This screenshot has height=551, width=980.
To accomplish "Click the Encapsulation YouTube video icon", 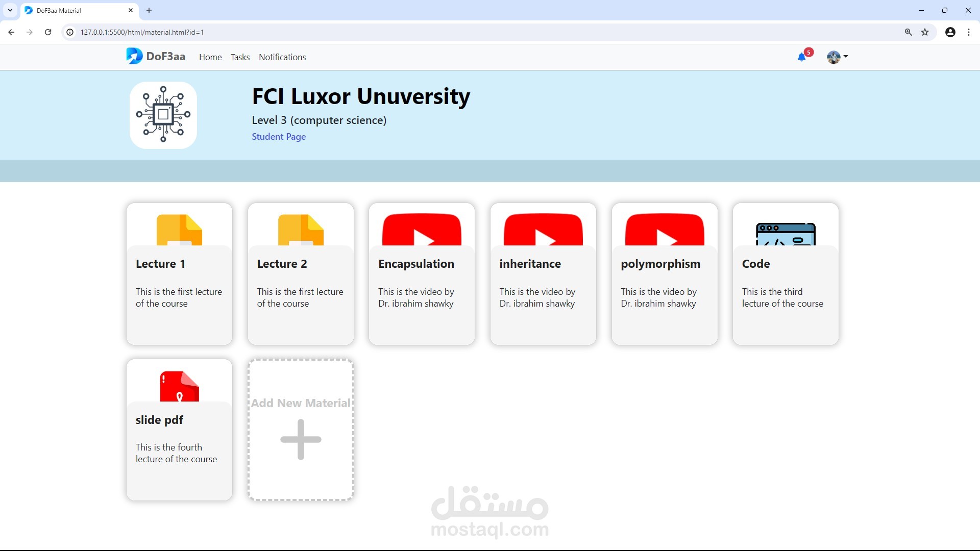I will click(422, 230).
